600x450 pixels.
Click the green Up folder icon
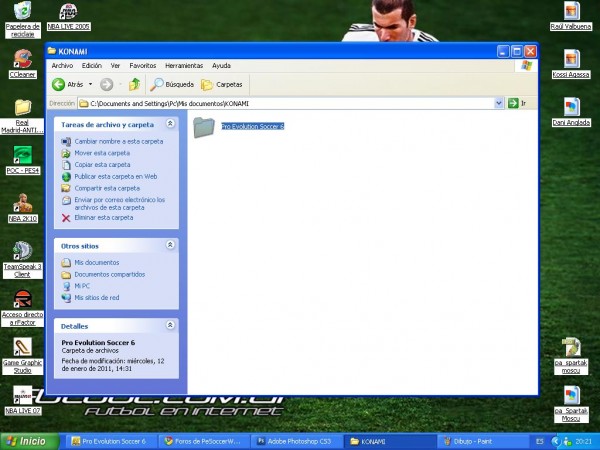(134, 84)
